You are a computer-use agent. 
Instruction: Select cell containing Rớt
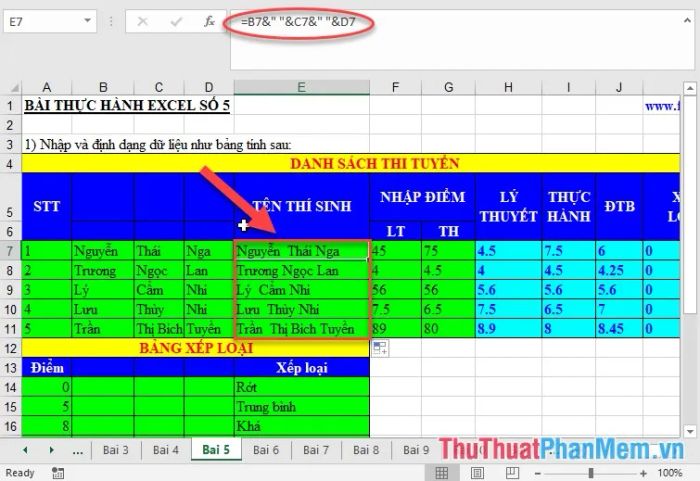coord(302,387)
